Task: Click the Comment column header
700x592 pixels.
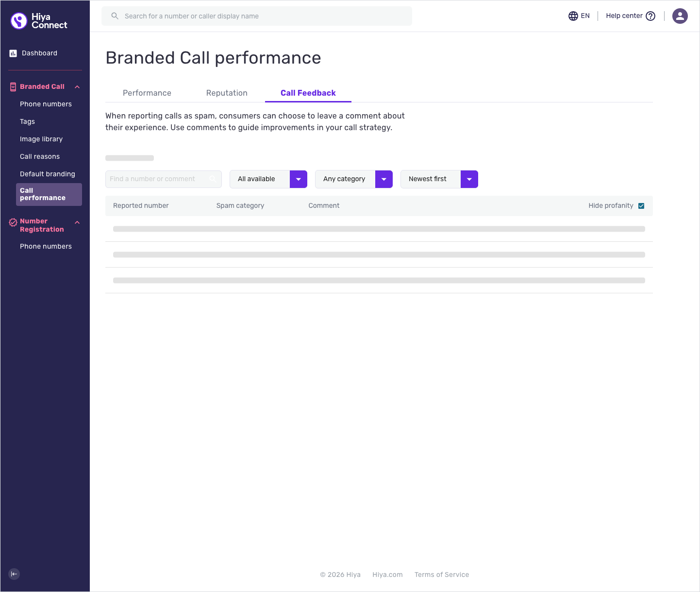Action: point(324,205)
